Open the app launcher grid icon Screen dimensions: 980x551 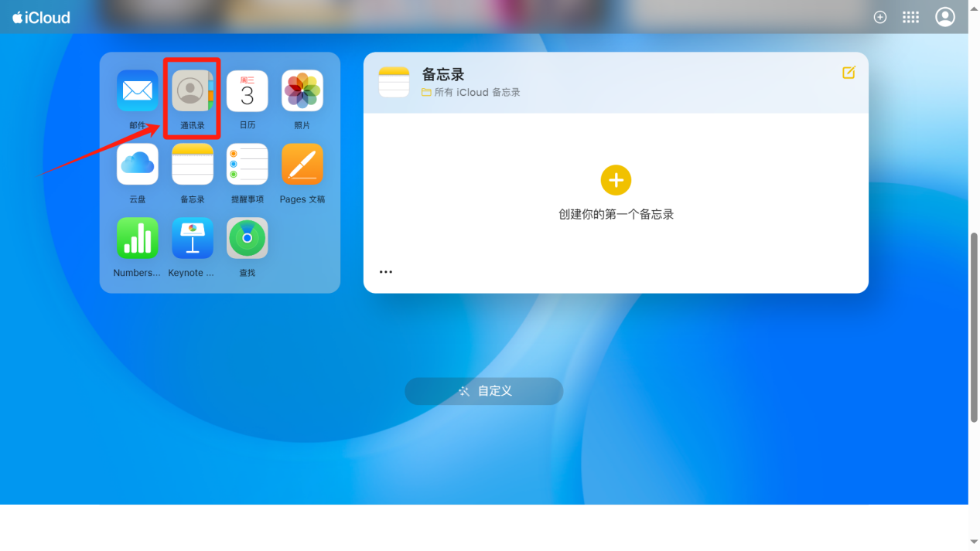tap(910, 17)
